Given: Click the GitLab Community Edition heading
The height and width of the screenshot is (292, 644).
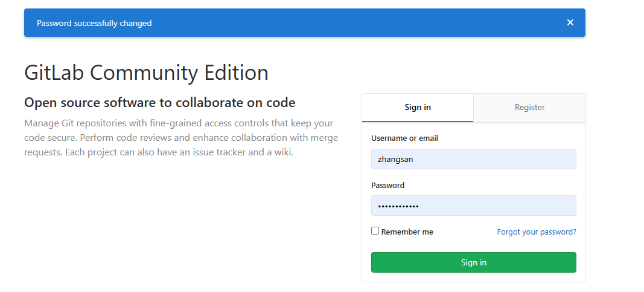Looking at the screenshot, I should tap(146, 73).
